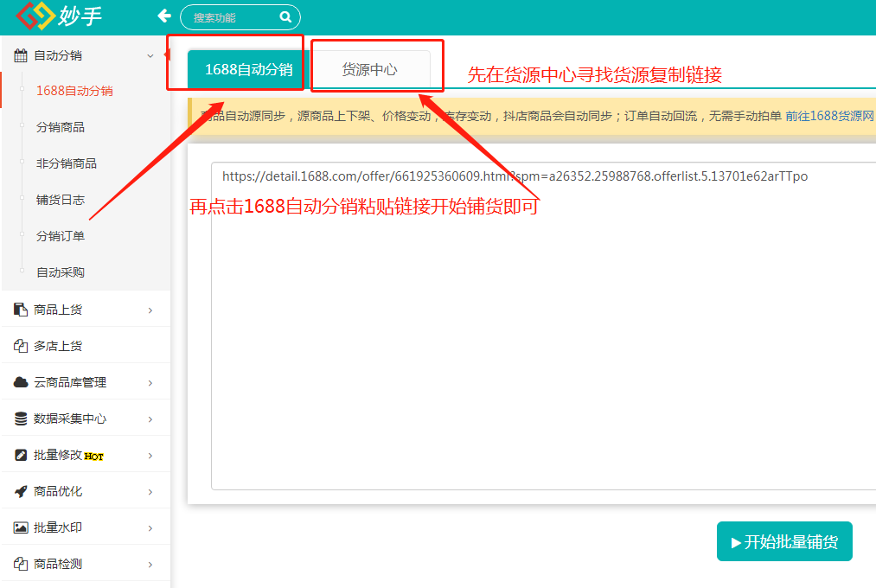Open 自动采购 in the sidebar
Image resolution: width=876 pixels, height=588 pixels.
[x=61, y=272]
